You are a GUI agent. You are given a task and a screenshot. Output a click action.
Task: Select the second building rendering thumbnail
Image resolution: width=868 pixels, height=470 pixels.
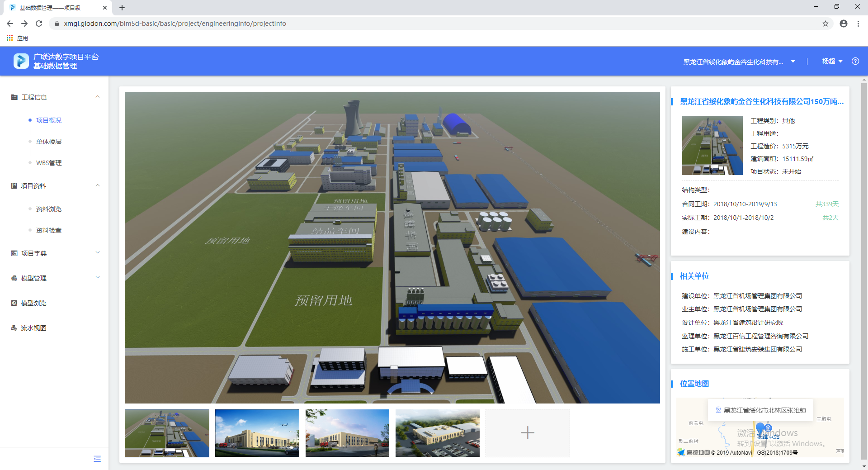(257, 433)
